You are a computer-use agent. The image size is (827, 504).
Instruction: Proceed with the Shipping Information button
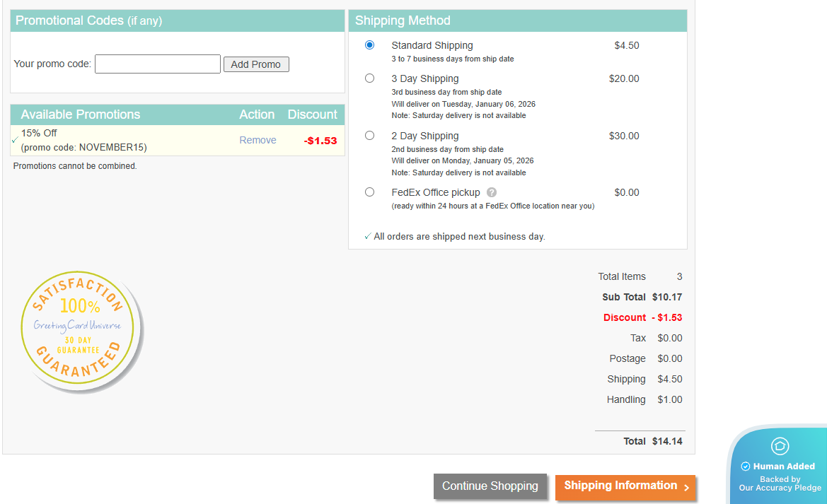pos(625,486)
